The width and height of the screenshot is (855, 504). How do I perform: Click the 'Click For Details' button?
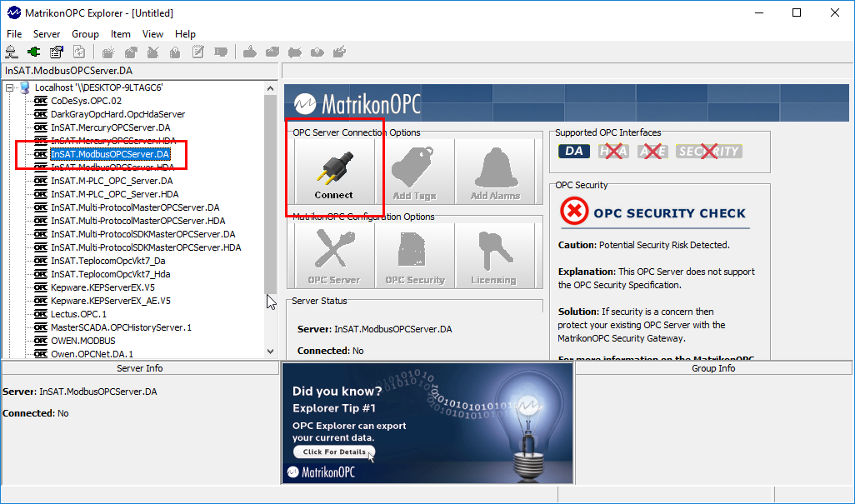[x=333, y=452]
